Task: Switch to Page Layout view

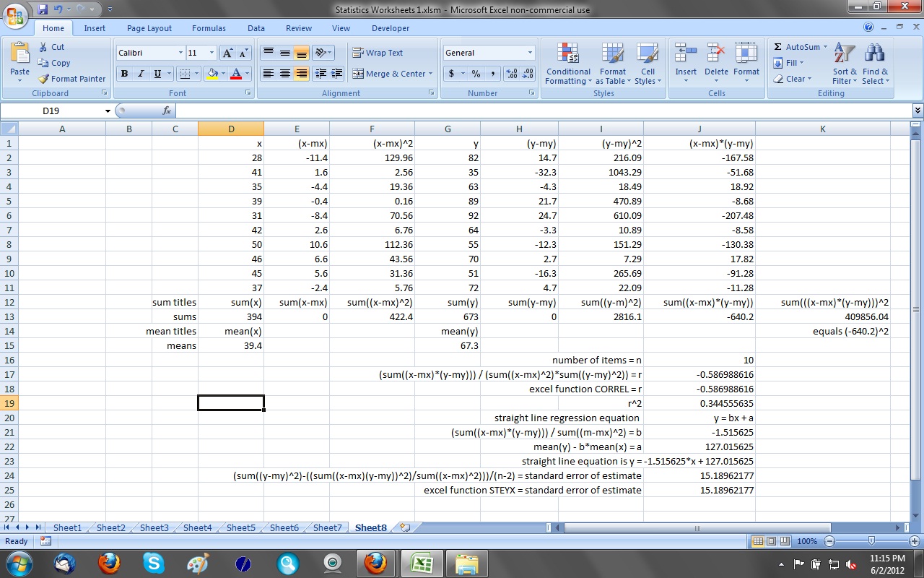Action: tap(772, 541)
